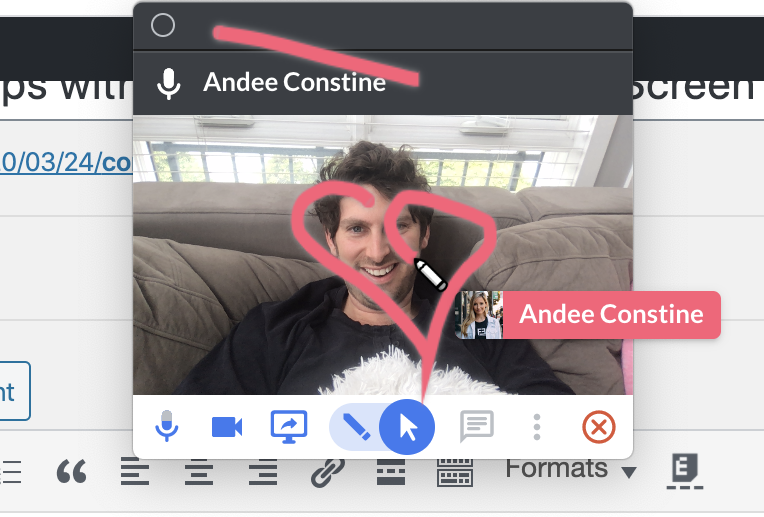Apply blockquote formatting

tap(71, 471)
